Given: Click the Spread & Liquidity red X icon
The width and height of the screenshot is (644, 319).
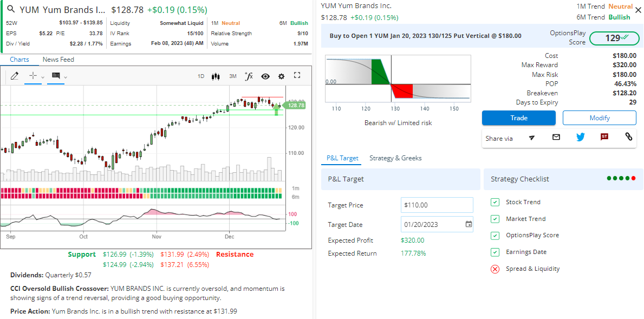Looking at the screenshot, I should 495,269.
